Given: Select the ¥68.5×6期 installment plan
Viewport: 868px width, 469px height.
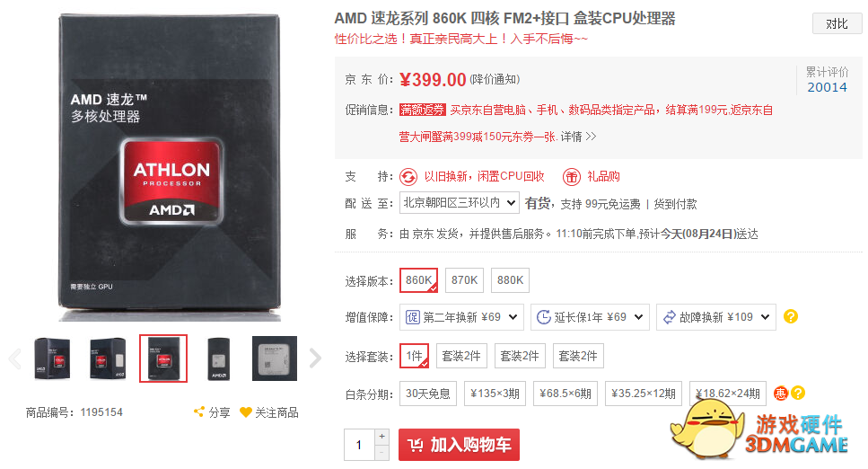Looking at the screenshot, I should pyautogui.click(x=566, y=394).
